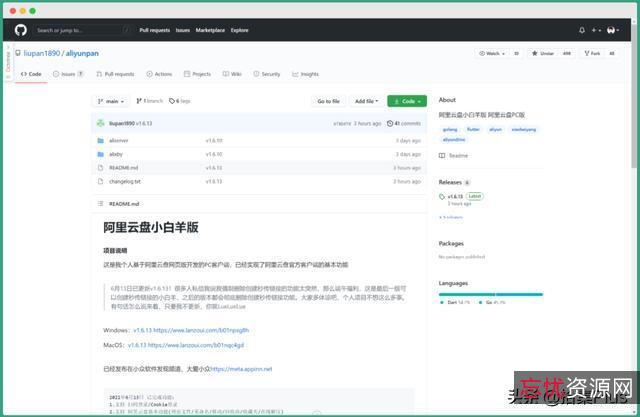
Task: View notifications bell icon
Action: [x=582, y=30]
